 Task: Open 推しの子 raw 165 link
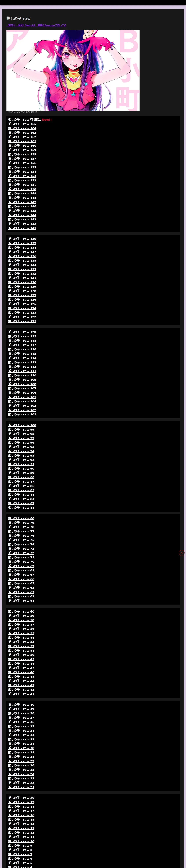tap(22, 124)
